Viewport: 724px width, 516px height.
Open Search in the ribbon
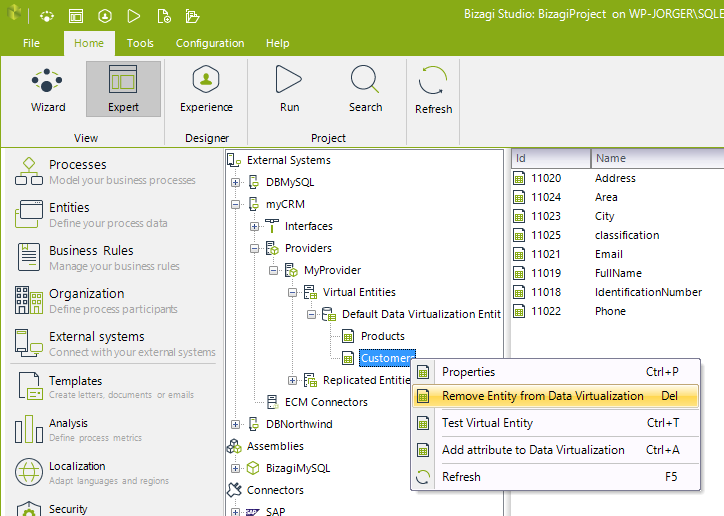pos(365,89)
